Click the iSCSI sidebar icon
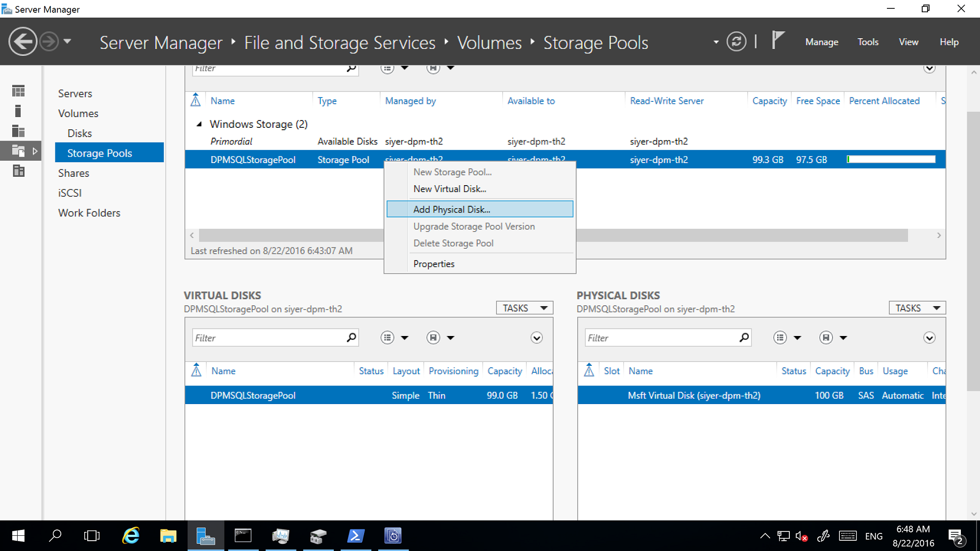This screenshot has height=551, width=980. tap(69, 192)
